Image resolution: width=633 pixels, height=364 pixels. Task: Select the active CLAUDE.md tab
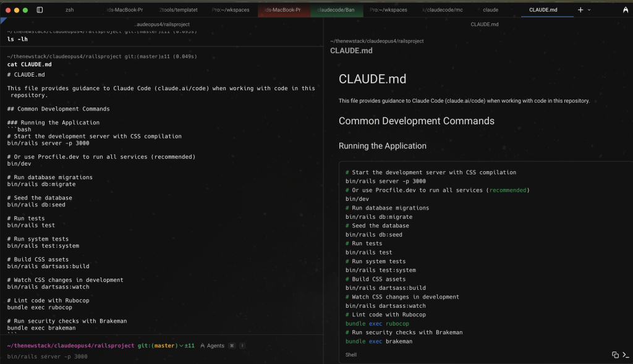543,10
